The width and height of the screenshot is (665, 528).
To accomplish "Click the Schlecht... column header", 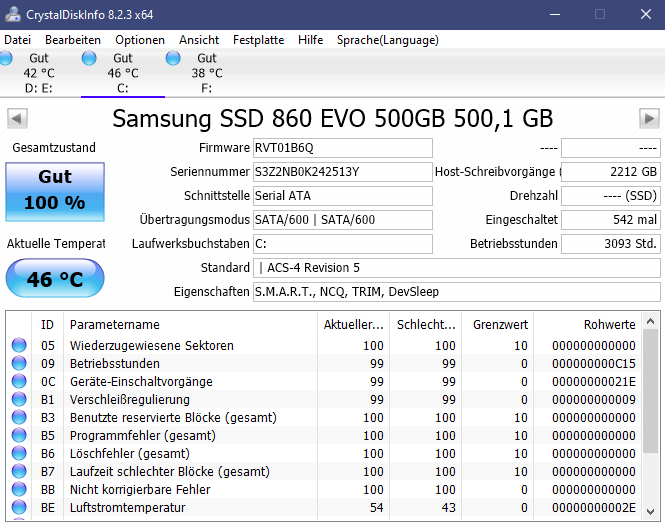I will [426, 325].
